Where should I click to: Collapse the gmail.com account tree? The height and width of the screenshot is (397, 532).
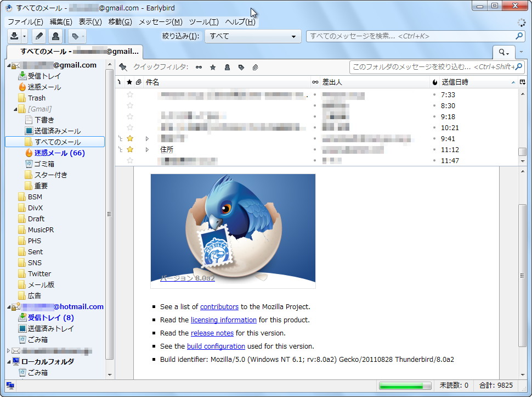click(x=8, y=65)
